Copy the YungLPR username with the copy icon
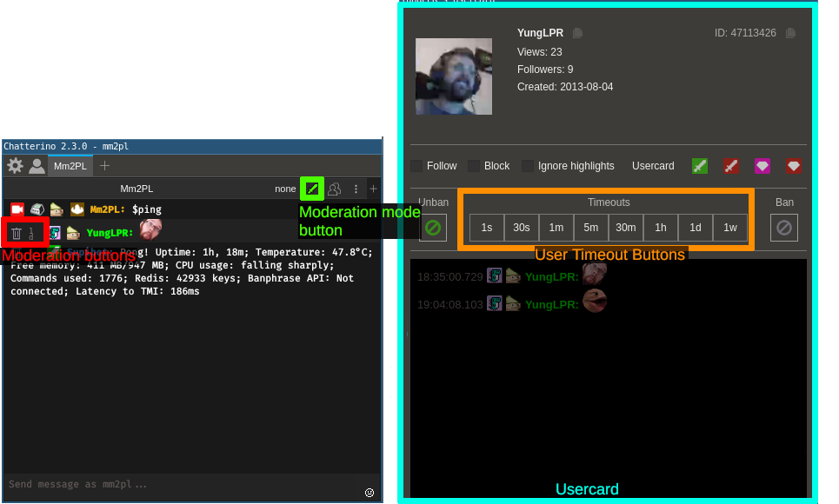 pyautogui.click(x=577, y=33)
